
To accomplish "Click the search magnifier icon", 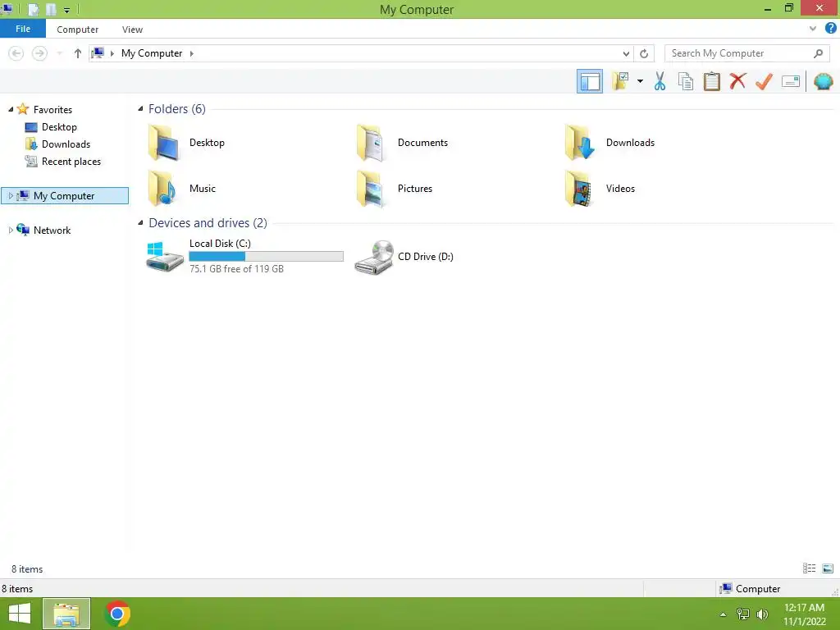I will [x=818, y=53].
